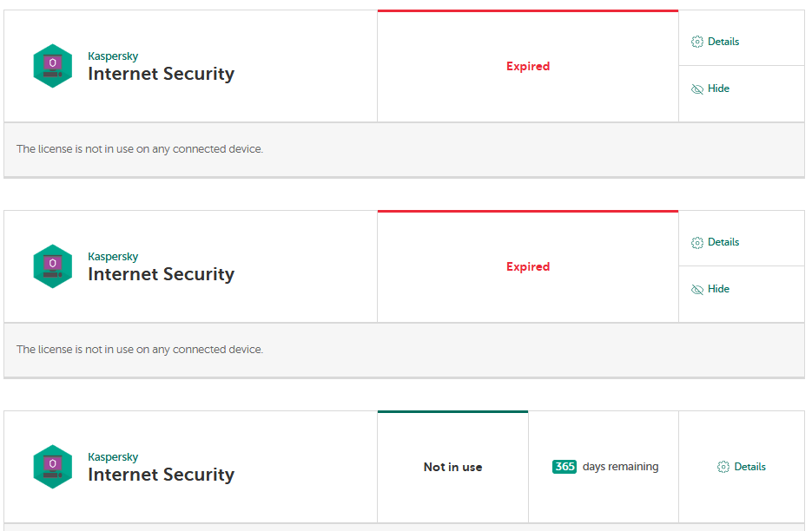Screen dimensions: 812x531
Task: Click the second license's red Expired status
Action: tap(528, 266)
